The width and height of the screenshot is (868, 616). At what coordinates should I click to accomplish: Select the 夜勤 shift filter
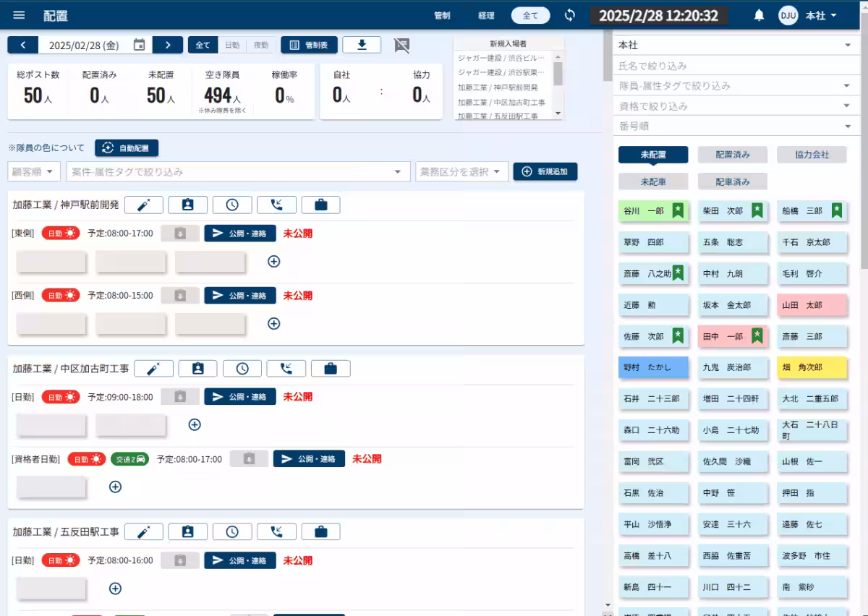(260, 45)
